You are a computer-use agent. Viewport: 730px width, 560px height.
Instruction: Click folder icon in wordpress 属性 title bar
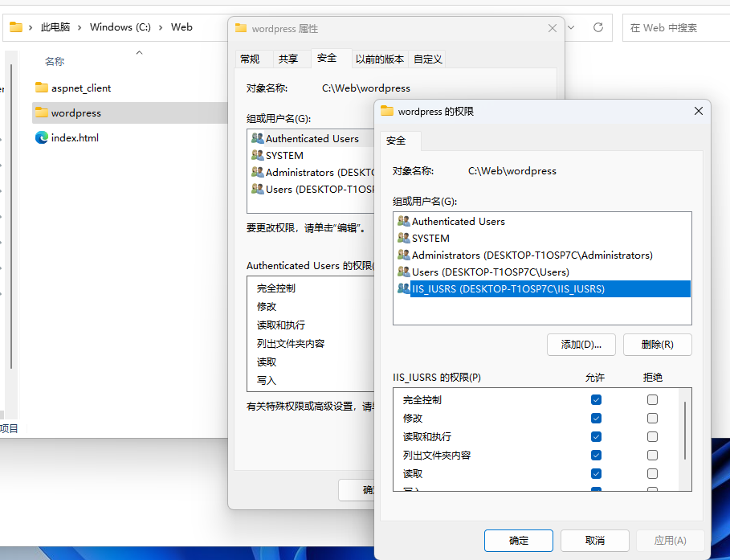[x=241, y=28]
